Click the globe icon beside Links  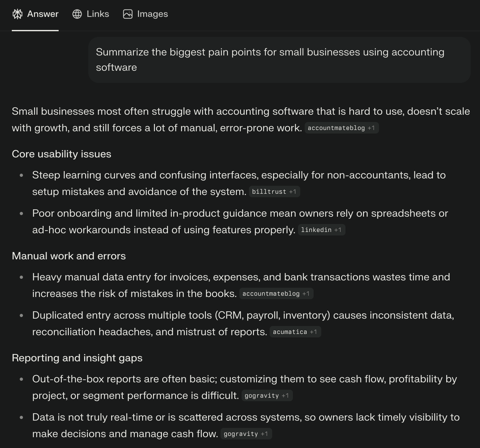point(77,14)
